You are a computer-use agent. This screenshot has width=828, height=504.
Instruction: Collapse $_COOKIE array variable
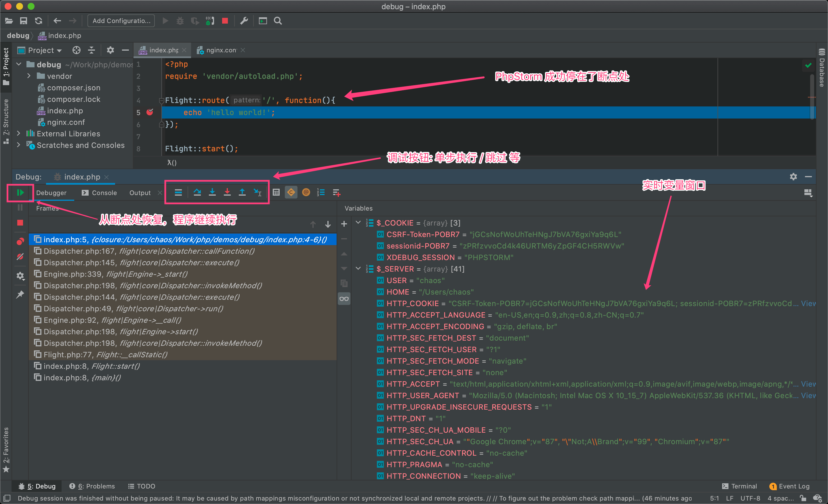coord(358,222)
